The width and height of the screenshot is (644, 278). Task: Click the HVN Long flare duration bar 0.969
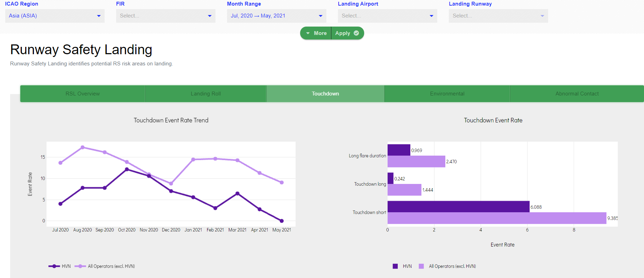(x=399, y=150)
